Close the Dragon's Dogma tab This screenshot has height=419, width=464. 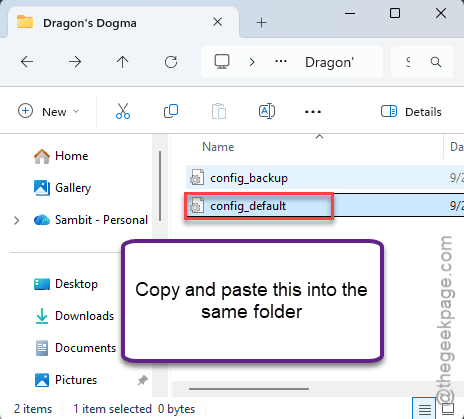coord(218,22)
